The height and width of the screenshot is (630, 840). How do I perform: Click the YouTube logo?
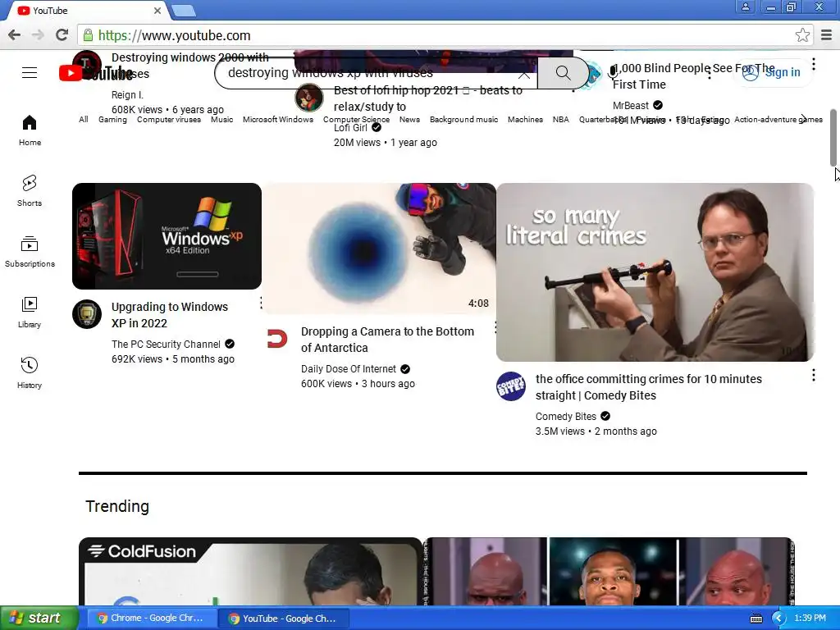pos(97,73)
